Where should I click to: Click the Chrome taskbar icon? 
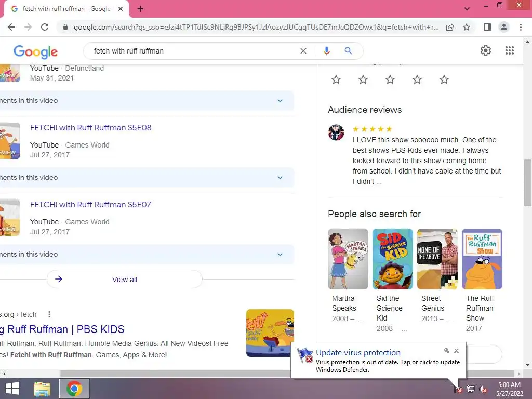(x=74, y=389)
